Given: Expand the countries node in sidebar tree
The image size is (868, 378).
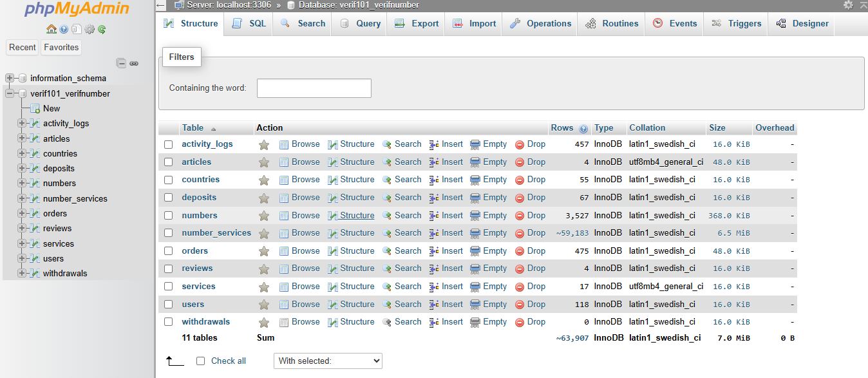Looking at the screenshot, I should point(22,153).
